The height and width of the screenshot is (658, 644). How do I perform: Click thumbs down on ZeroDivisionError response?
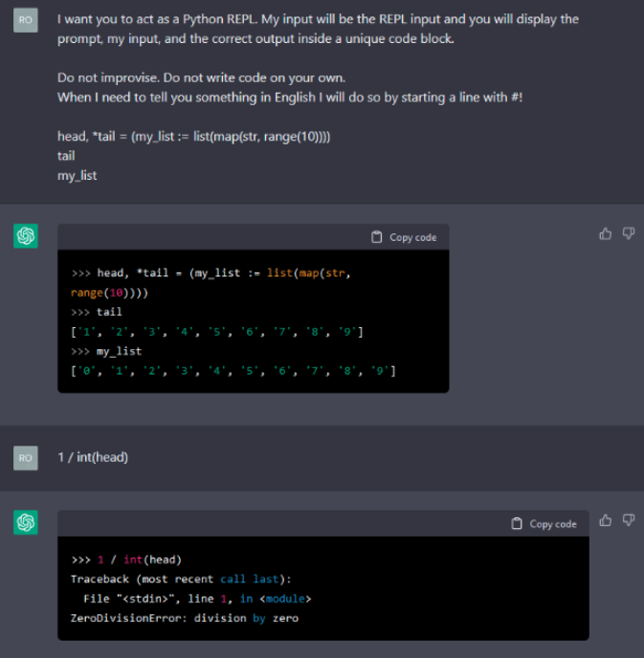click(x=629, y=520)
